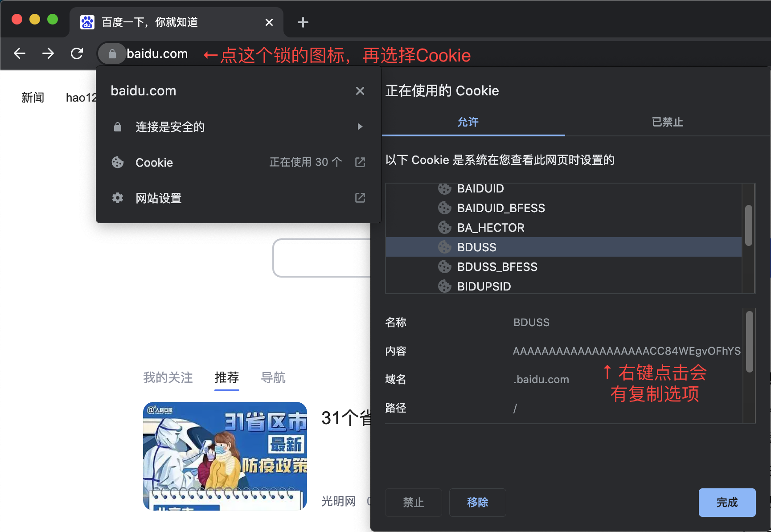Click the gear icon for 网站设置
The height and width of the screenshot is (532, 771).
coord(118,198)
